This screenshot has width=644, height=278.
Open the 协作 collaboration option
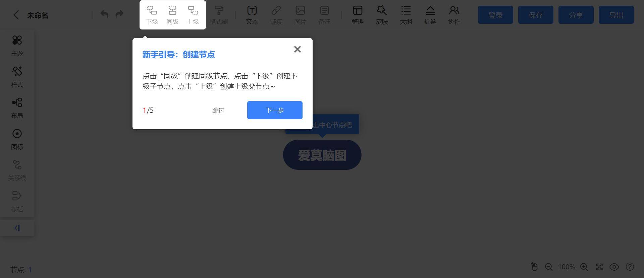click(454, 15)
